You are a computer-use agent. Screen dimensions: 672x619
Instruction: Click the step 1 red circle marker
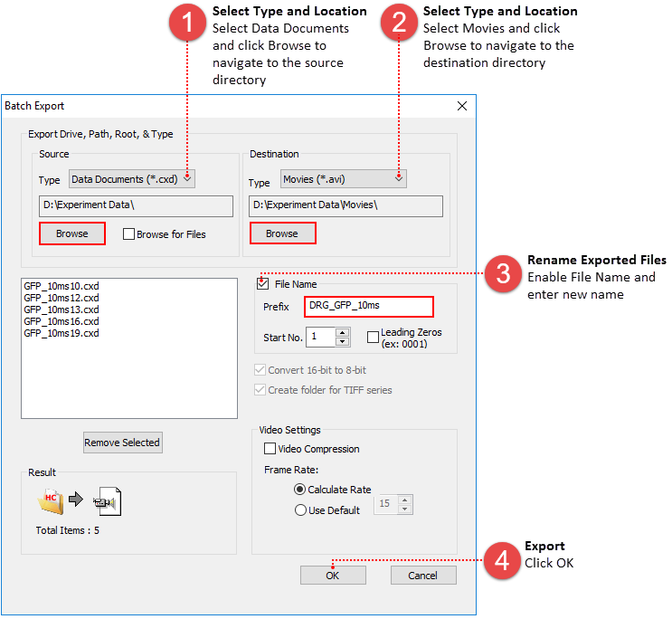coord(187,24)
